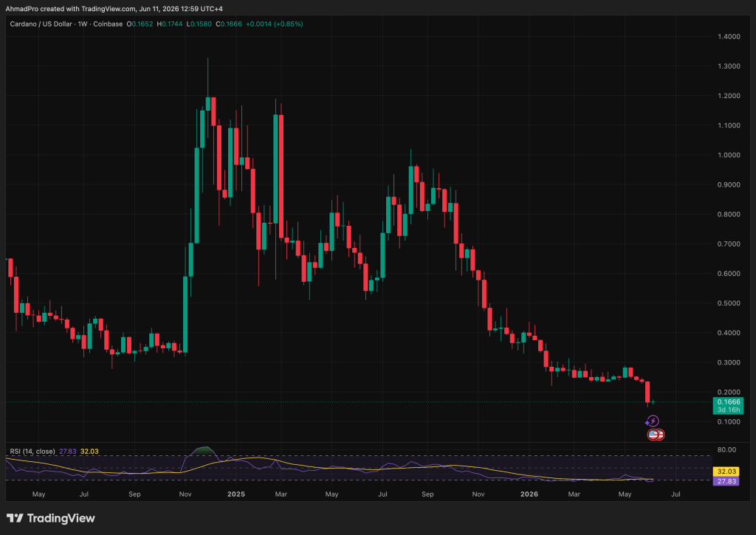This screenshot has width=756, height=535.
Task: Click the 2025 label on the time axis
Action: pos(236,494)
